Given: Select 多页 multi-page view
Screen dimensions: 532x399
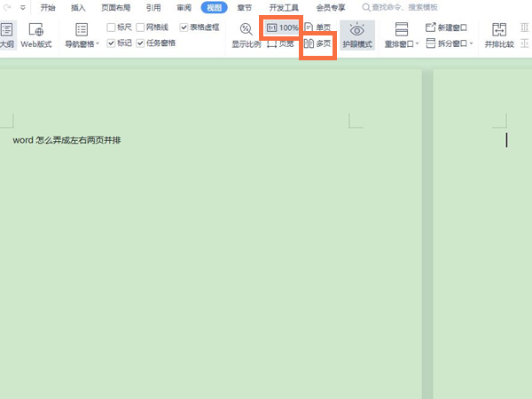Looking at the screenshot, I should tap(317, 43).
